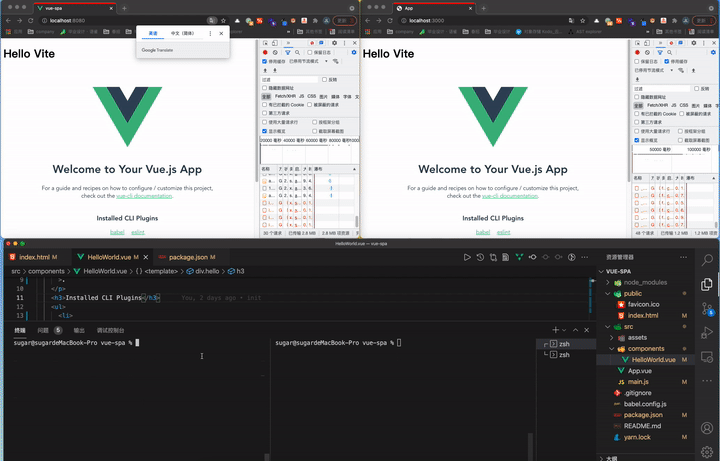Click search magnifier icon in left DevTools

(x=298, y=52)
